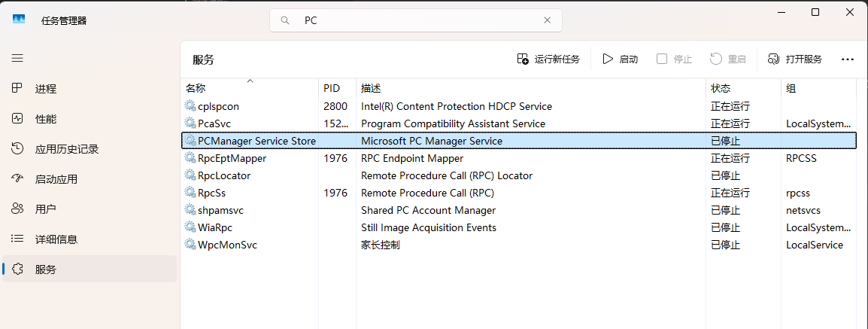Expand the three-dot more options menu

(x=848, y=59)
